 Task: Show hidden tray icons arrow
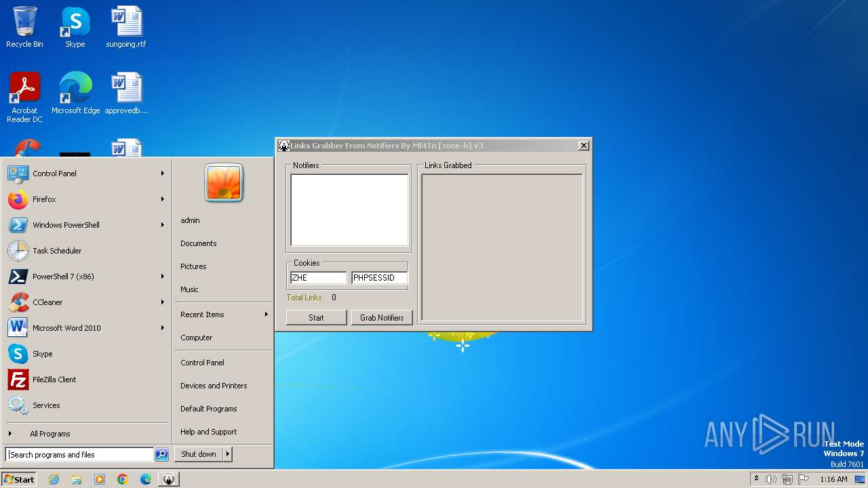pos(756,479)
